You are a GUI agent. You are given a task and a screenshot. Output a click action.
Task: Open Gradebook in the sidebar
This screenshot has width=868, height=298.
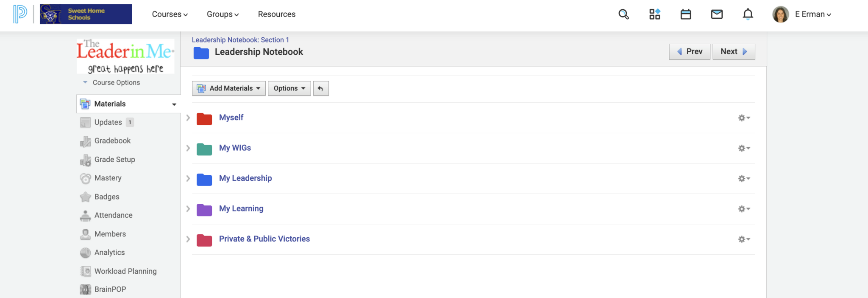112,141
